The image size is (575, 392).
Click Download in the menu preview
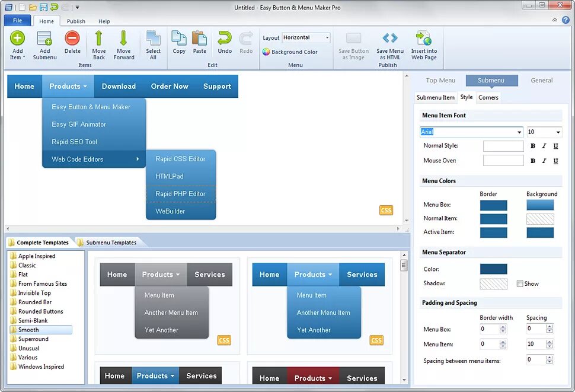click(x=119, y=87)
